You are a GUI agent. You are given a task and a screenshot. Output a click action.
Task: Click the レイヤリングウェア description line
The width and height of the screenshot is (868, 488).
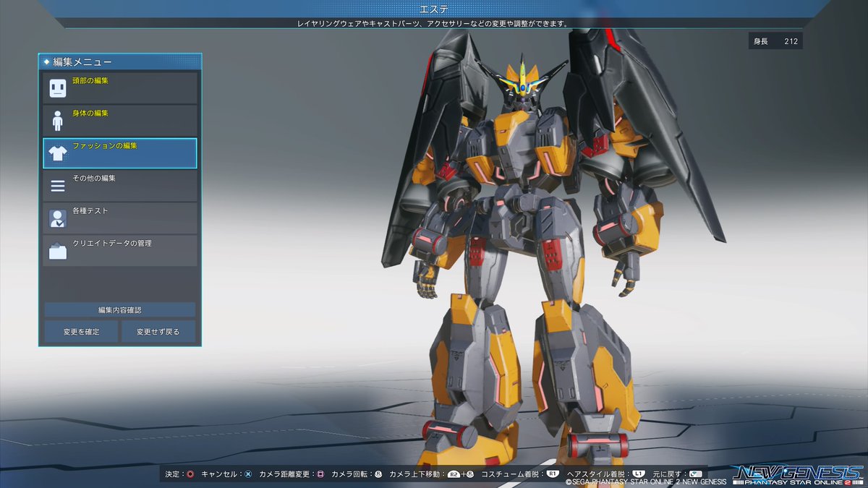tap(432, 24)
